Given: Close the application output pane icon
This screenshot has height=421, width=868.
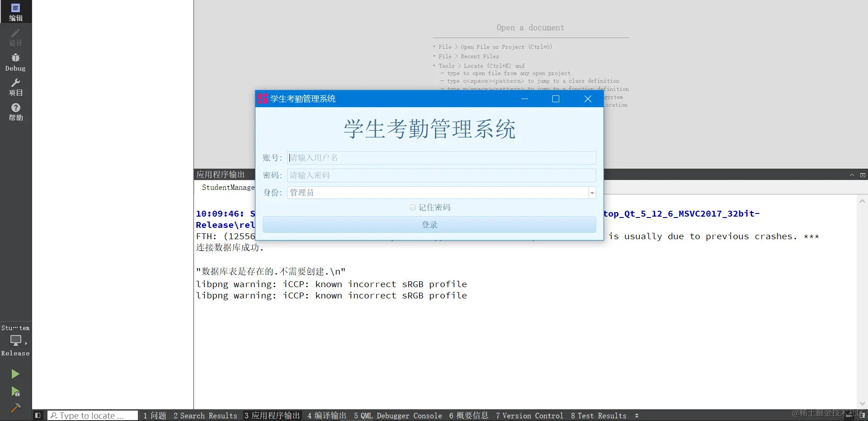Looking at the screenshot, I should click(863, 175).
